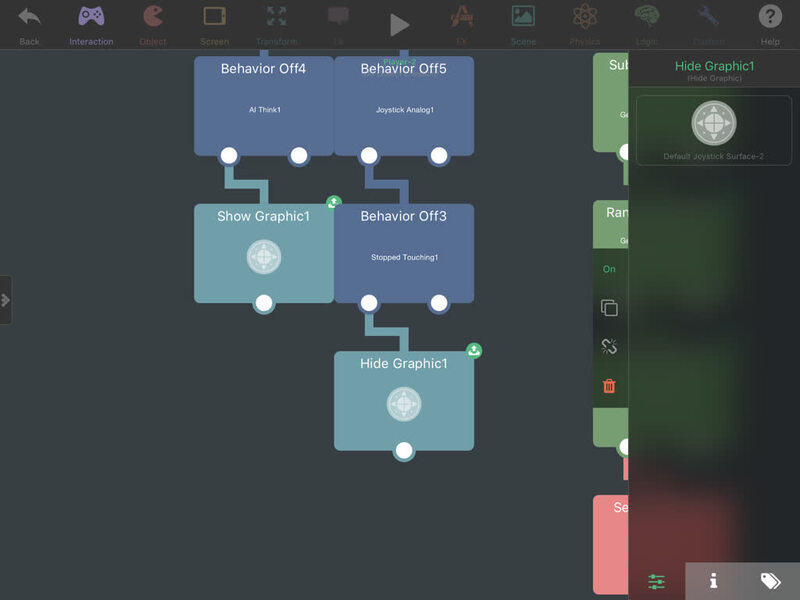Start playing the scene preview
Screen dimensions: 800x600
click(x=399, y=25)
